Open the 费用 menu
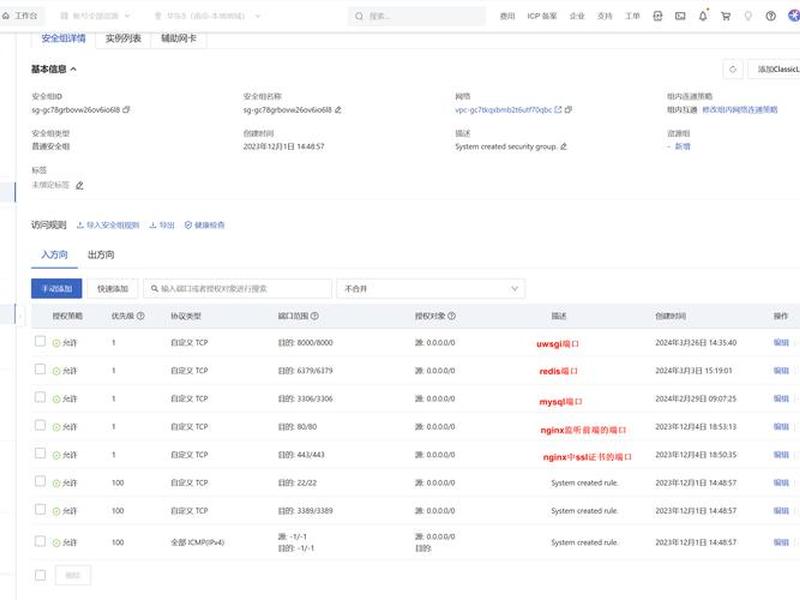 click(x=507, y=16)
